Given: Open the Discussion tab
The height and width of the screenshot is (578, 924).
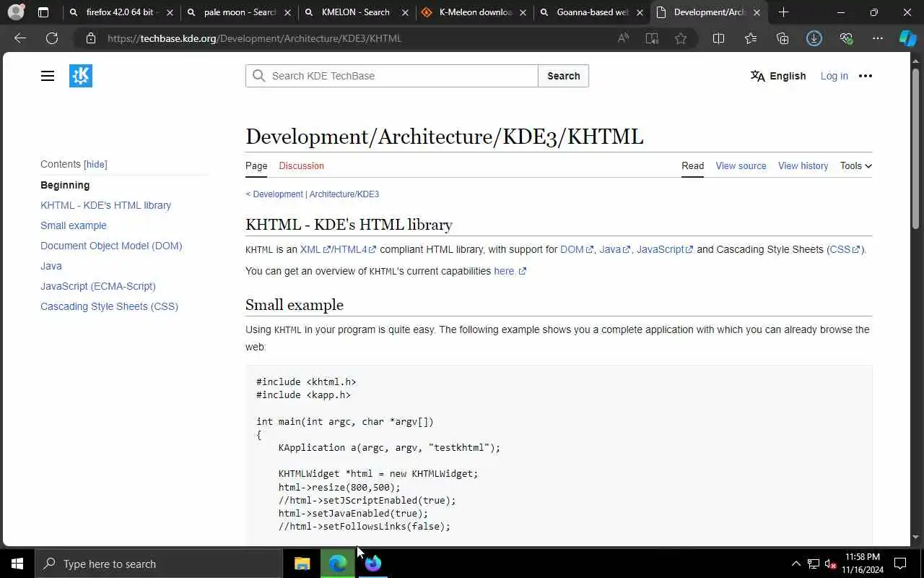Looking at the screenshot, I should point(301,165).
